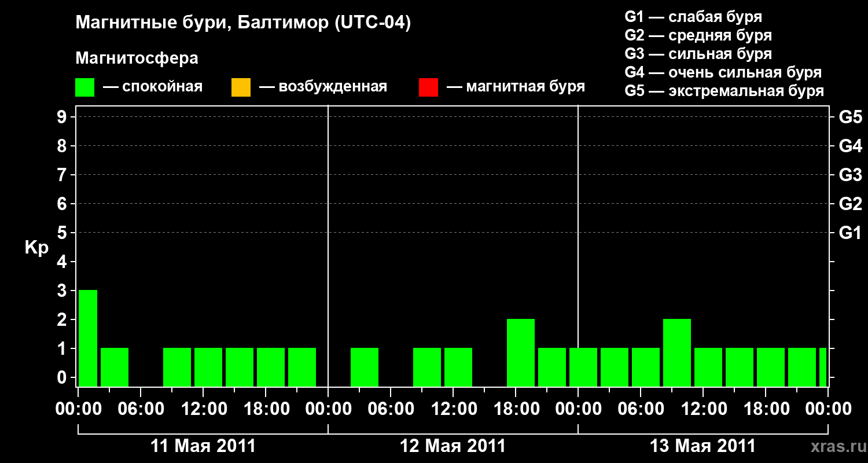868x463 pixels.
Task: Click the Kp 2 bar on 13 Мая
Action: [x=677, y=352]
